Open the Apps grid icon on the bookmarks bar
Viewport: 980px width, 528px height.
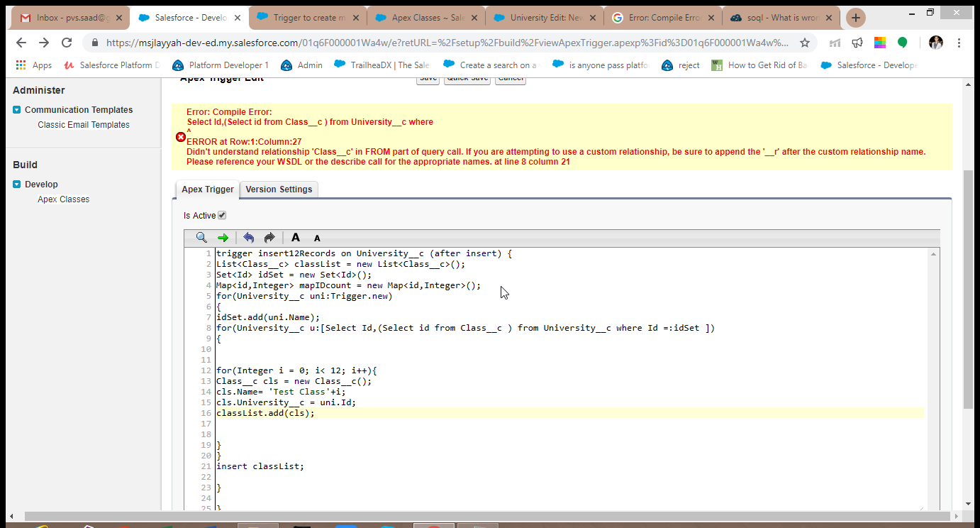click(19, 65)
